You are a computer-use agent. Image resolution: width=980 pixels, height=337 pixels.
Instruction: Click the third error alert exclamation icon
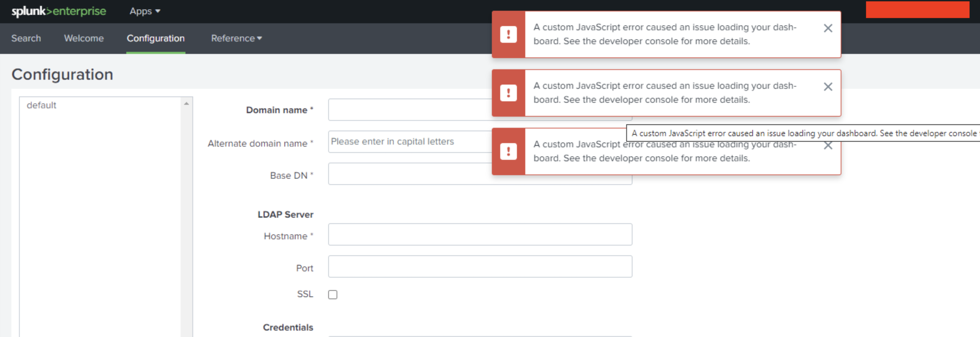(x=508, y=151)
